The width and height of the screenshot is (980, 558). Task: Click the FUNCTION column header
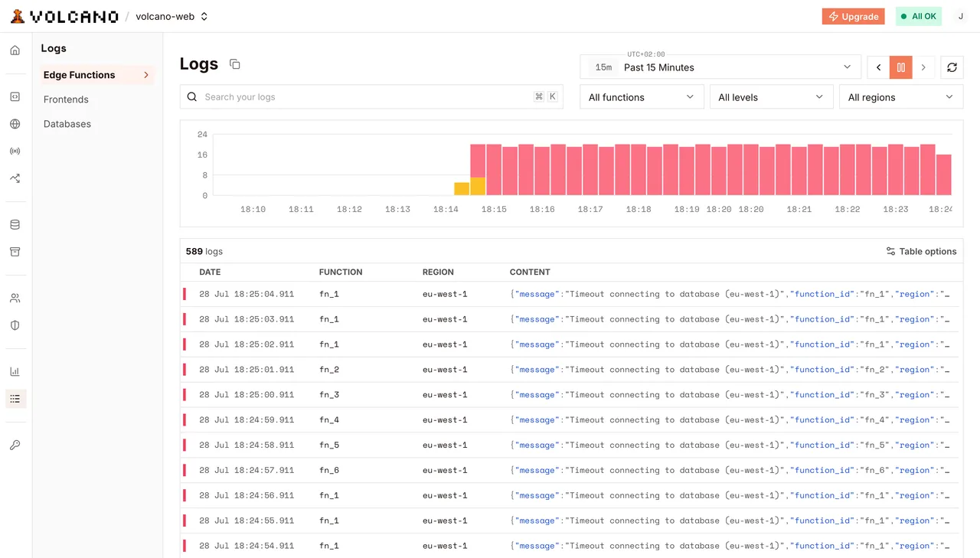341,272
